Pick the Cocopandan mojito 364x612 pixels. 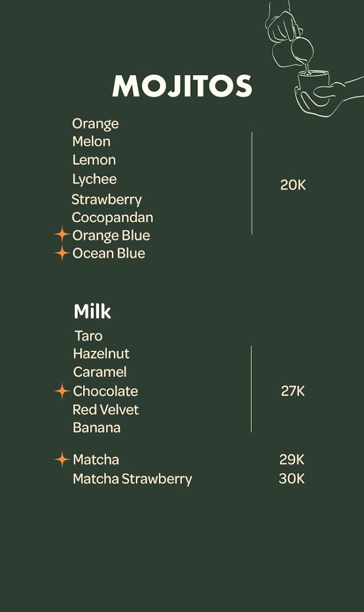point(112,217)
